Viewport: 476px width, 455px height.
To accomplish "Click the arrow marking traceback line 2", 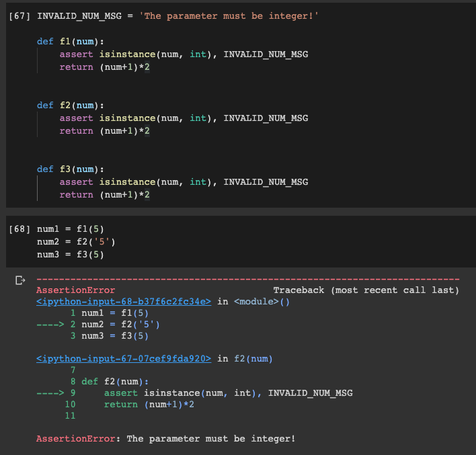I will click(50, 325).
